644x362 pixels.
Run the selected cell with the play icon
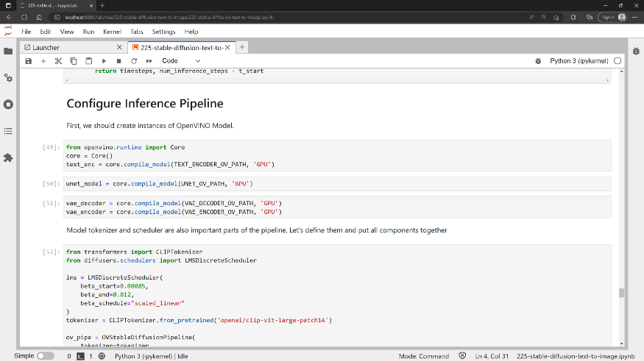pyautogui.click(x=104, y=61)
